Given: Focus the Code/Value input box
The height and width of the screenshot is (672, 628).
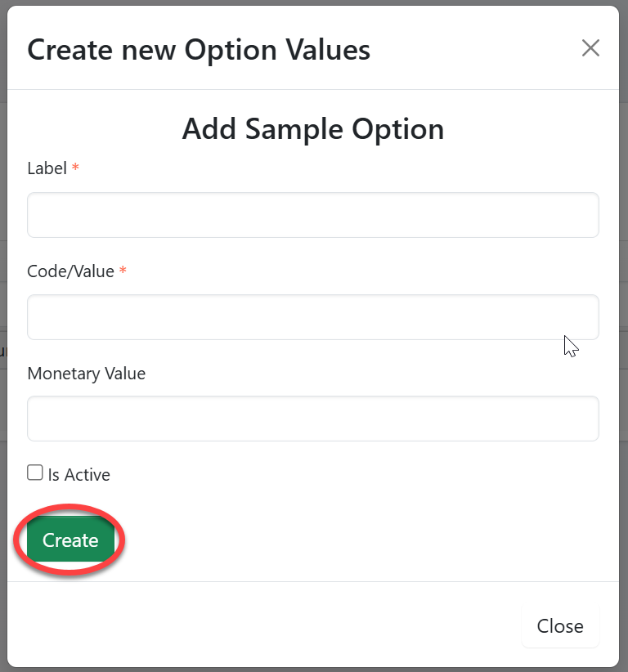Looking at the screenshot, I should click(x=312, y=317).
